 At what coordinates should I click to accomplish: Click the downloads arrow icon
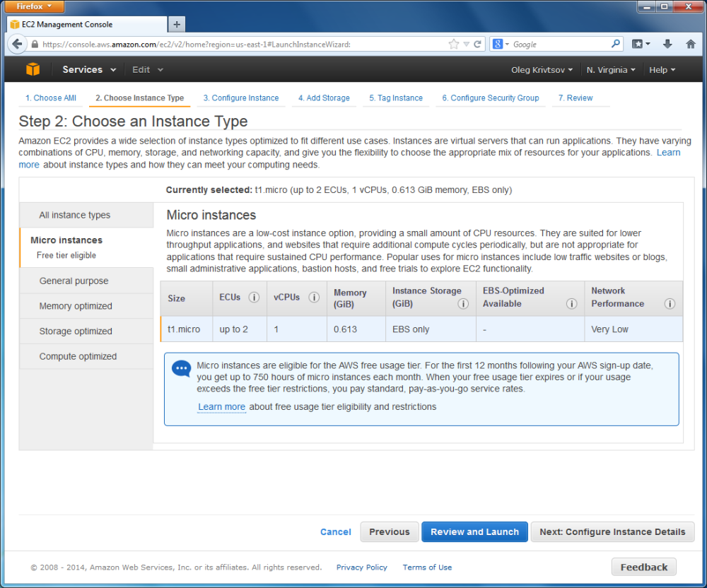pos(668,44)
